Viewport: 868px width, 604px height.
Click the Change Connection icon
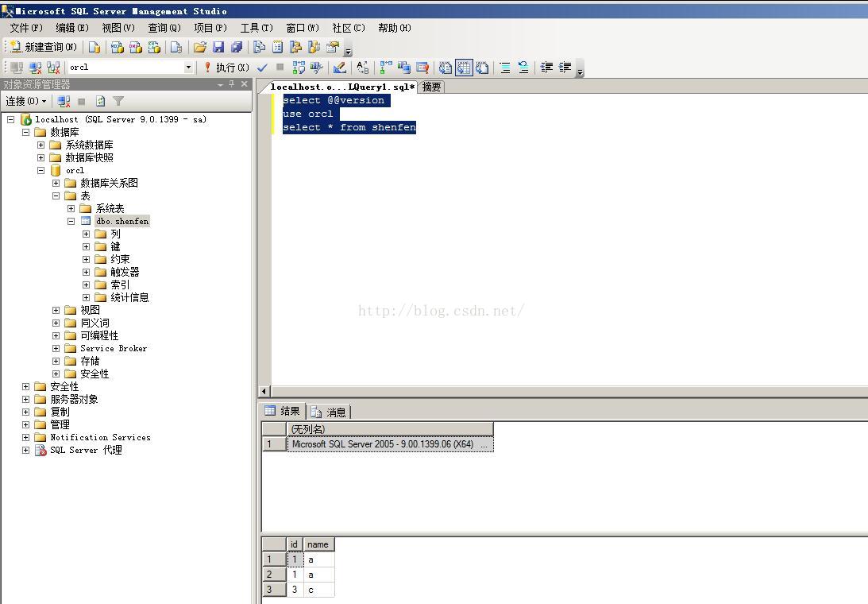[x=53, y=67]
